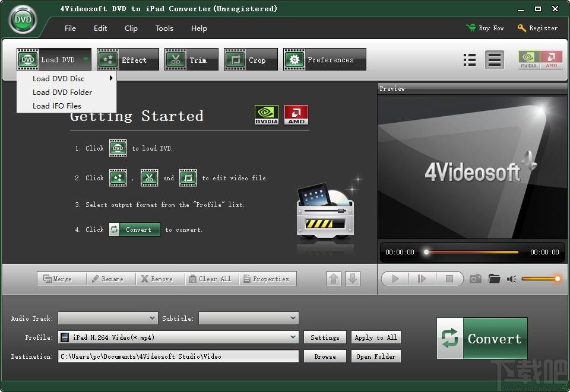Open the Crop tool
Screen dimensions: 570x392
click(x=251, y=59)
